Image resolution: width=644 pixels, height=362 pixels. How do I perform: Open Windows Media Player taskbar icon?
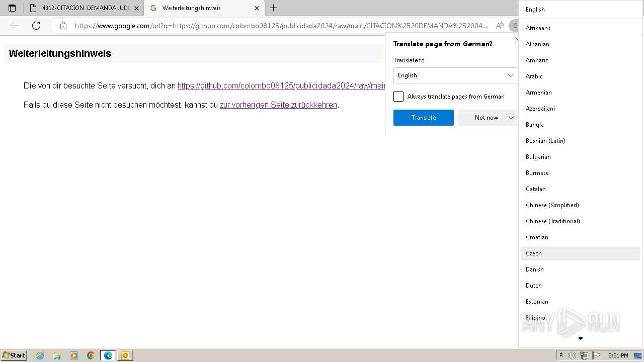point(74,355)
